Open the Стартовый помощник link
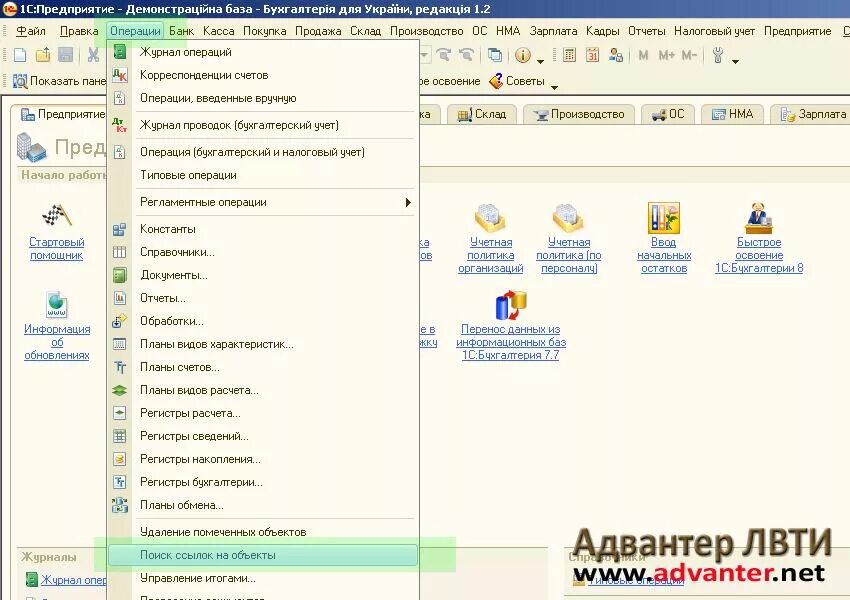850x600 pixels. click(56, 249)
